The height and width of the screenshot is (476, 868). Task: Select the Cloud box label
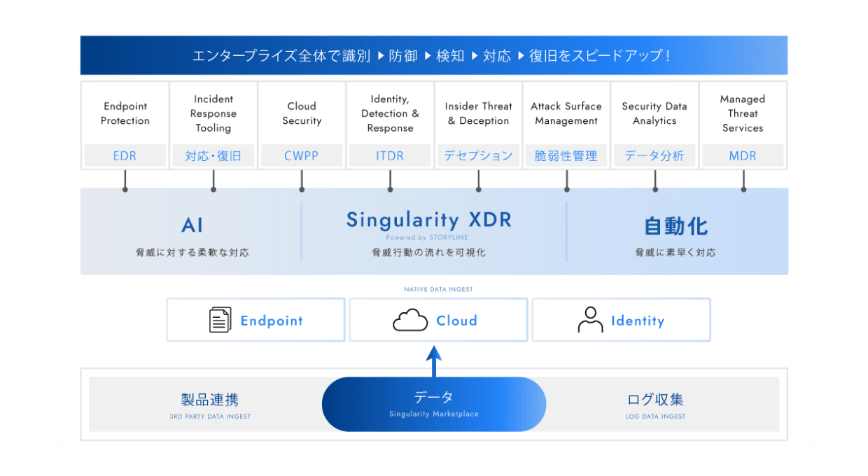(x=456, y=321)
